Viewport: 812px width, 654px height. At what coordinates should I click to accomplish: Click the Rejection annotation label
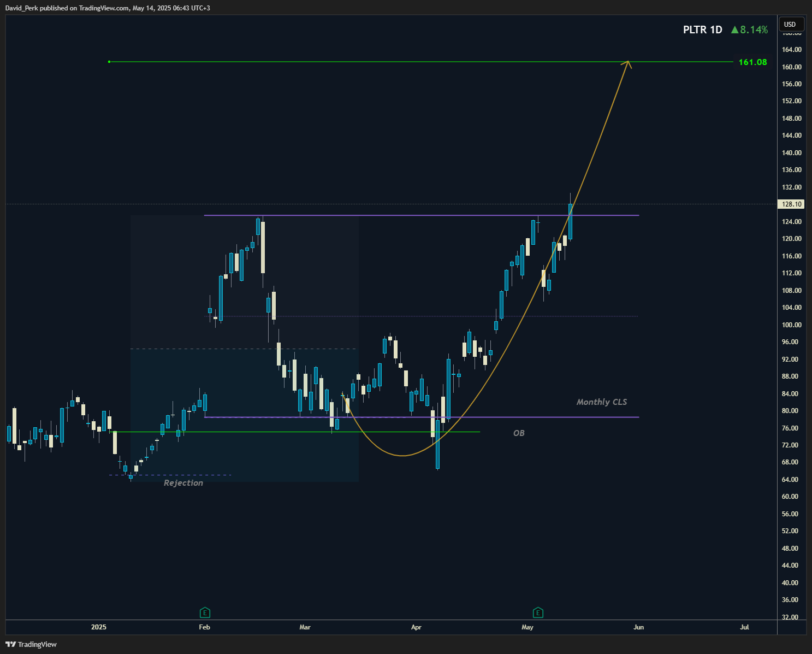coord(183,483)
